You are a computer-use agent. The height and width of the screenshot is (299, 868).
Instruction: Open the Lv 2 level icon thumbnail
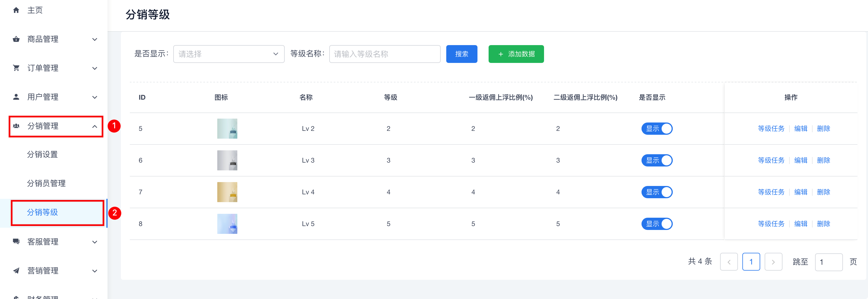[227, 129]
